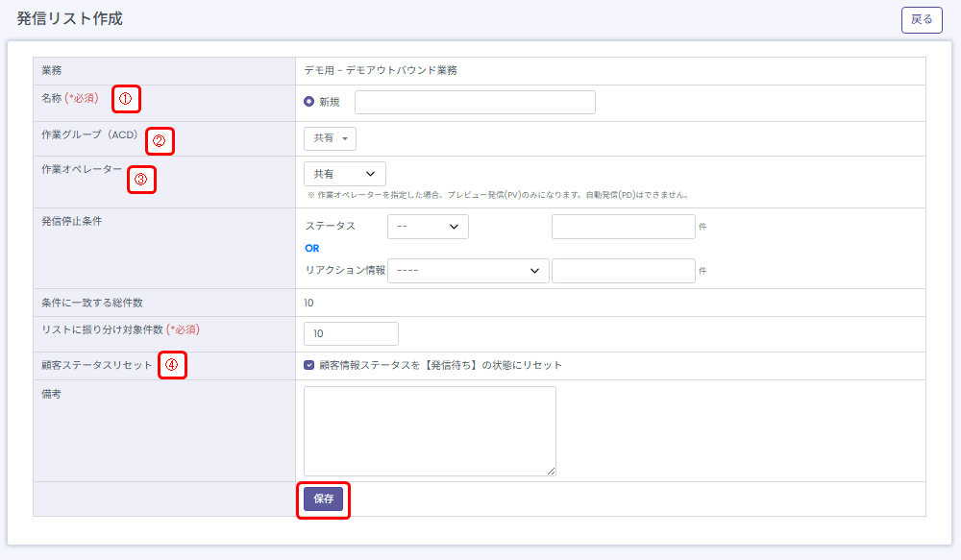Toggle the 顧客情報ステータス reset checkbox
The image size is (961, 560).
pyautogui.click(x=309, y=365)
